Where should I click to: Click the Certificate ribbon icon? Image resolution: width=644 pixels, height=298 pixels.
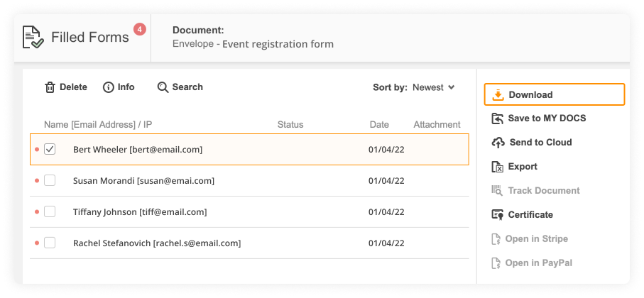click(497, 215)
